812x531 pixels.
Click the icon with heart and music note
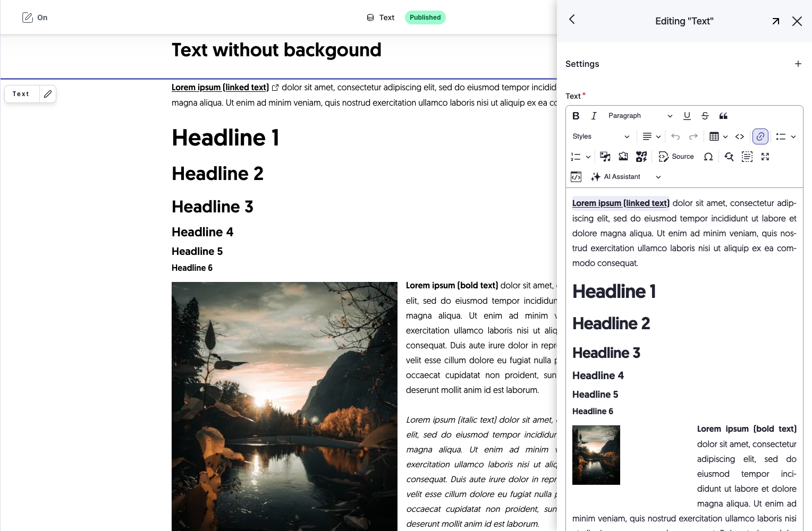[641, 157]
